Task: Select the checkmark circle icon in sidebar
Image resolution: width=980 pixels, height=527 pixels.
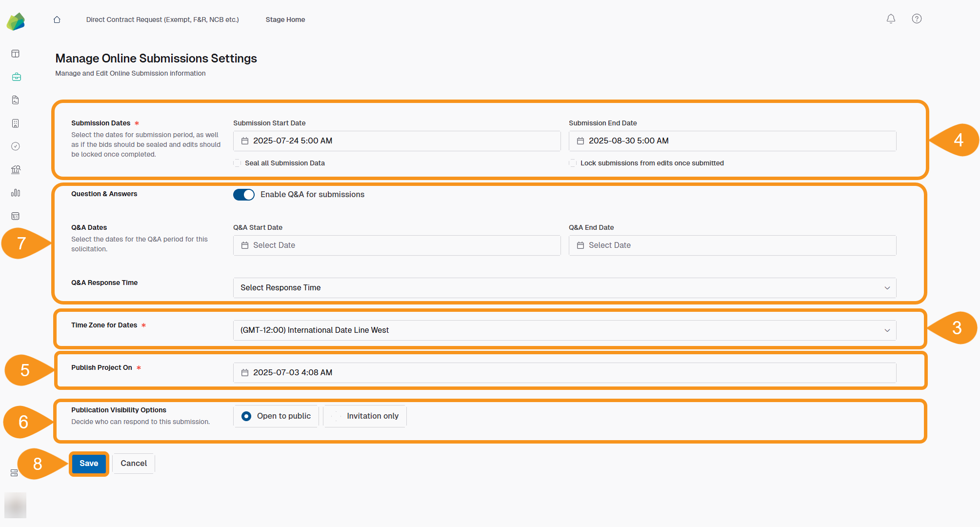Action: click(x=15, y=146)
